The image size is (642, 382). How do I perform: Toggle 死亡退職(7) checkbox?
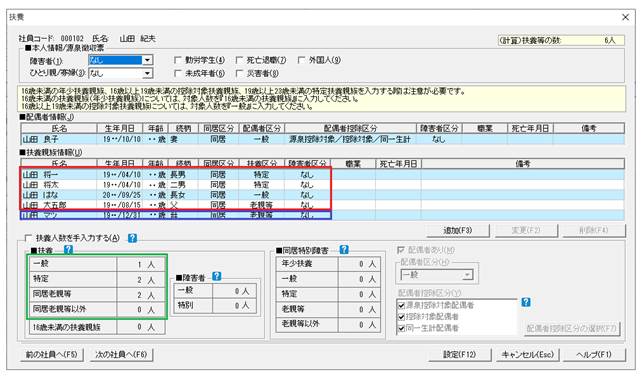(x=240, y=60)
